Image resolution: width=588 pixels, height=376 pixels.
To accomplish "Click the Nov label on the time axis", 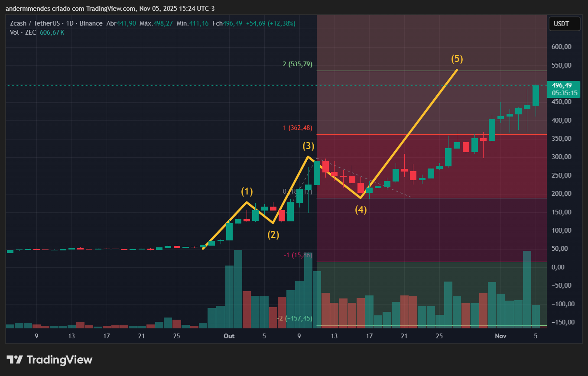I will (x=500, y=336).
